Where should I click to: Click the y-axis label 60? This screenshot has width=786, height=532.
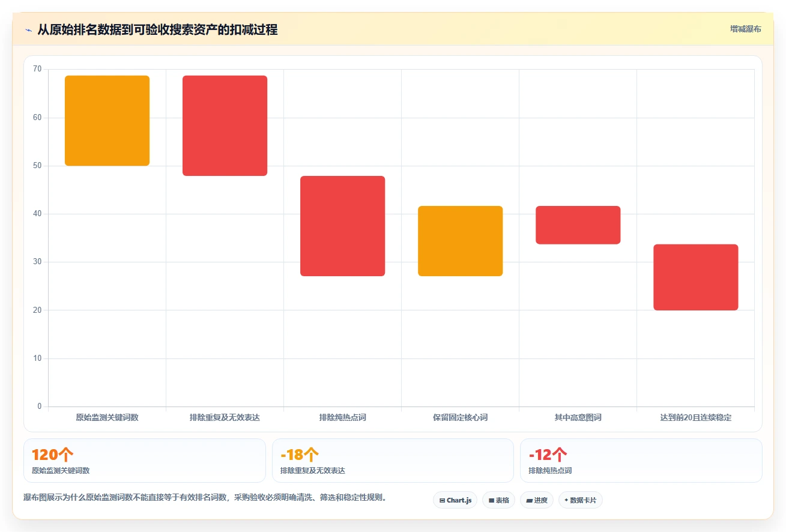tap(37, 118)
